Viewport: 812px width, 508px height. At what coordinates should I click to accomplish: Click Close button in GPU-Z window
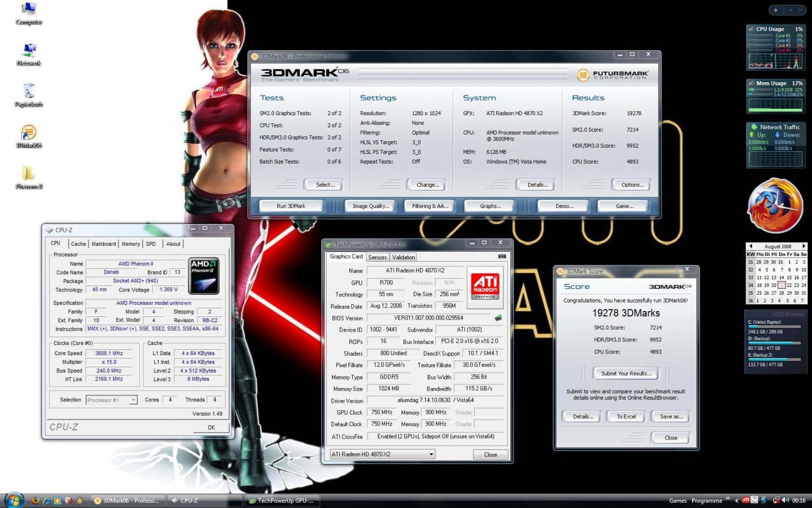click(x=491, y=454)
